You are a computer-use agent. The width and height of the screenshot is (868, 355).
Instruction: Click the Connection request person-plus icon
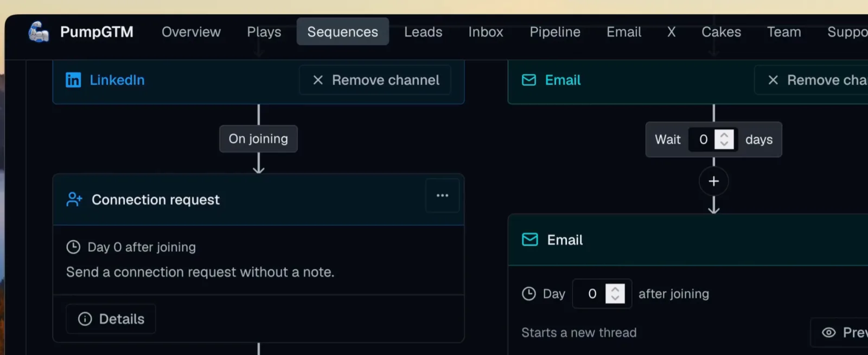pos(74,200)
